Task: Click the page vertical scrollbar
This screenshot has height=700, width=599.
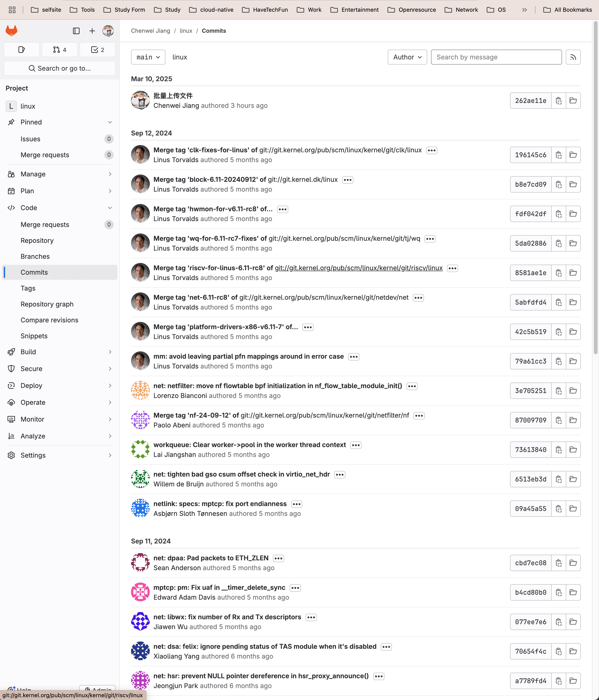Action: point(596,187)
